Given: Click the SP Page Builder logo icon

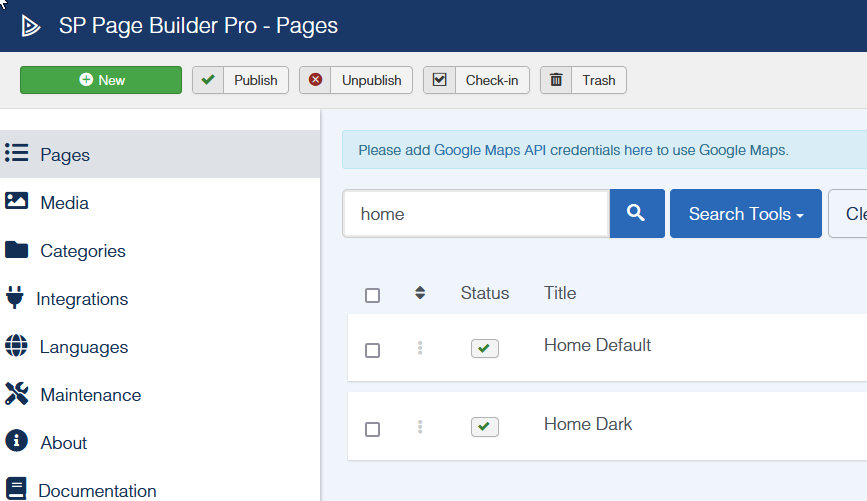Looking at the screenshot, I should 31,26.
